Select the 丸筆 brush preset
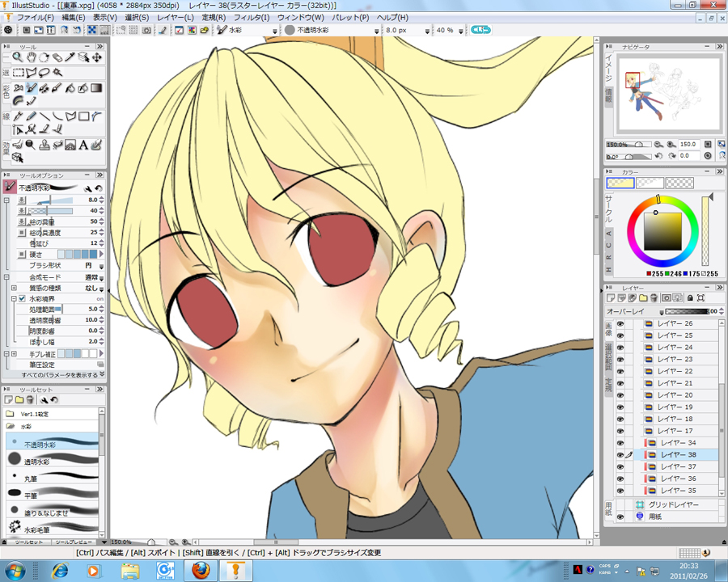 pyautogui.click(x=52, y=476)
